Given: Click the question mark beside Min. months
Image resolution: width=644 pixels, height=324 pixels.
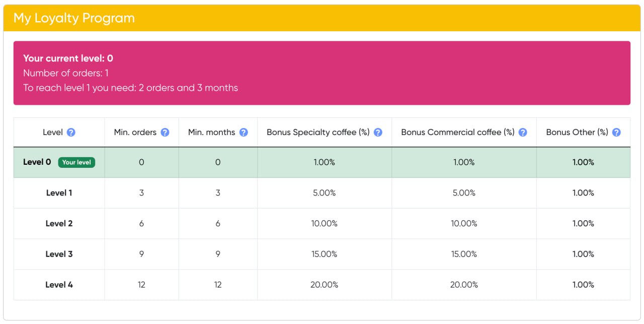Looking at the screenshot, I should (244, 133).
